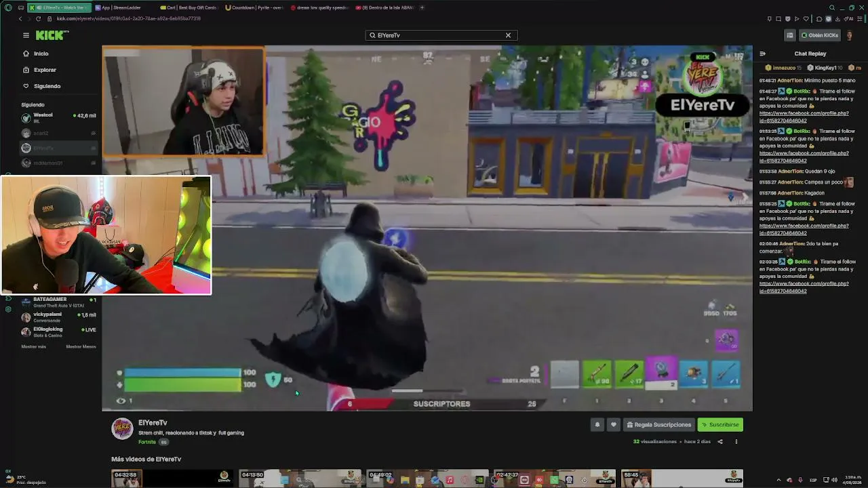Click Mostrar Menos in the sidebar
This screenshot has height=488, width=868.
(81, 346)
